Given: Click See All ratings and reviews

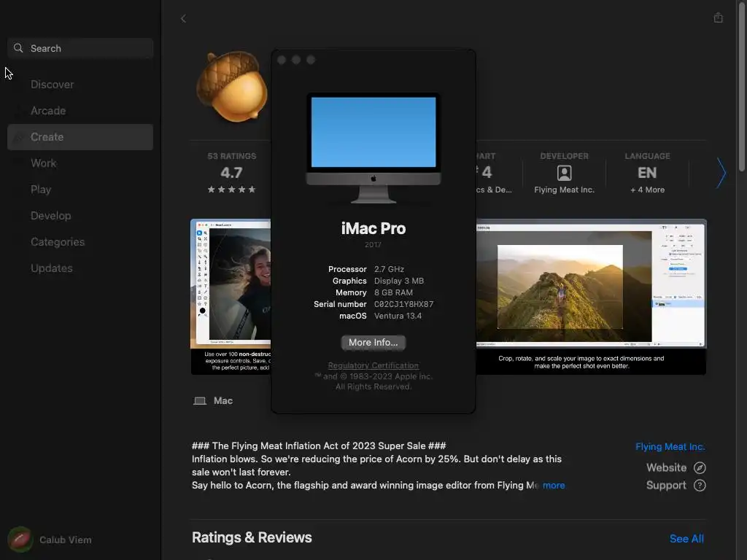Looking at the screenshot, I should point(686,539).
